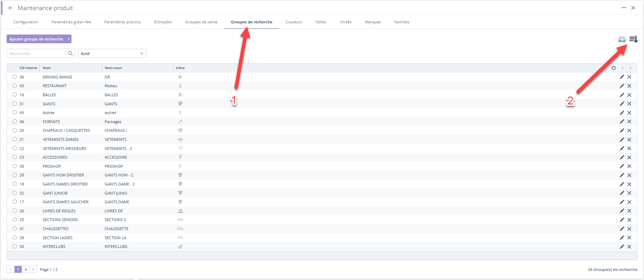The image size is (644, 280).
Task: Open the Marques tab
Action: coord(373,22)
